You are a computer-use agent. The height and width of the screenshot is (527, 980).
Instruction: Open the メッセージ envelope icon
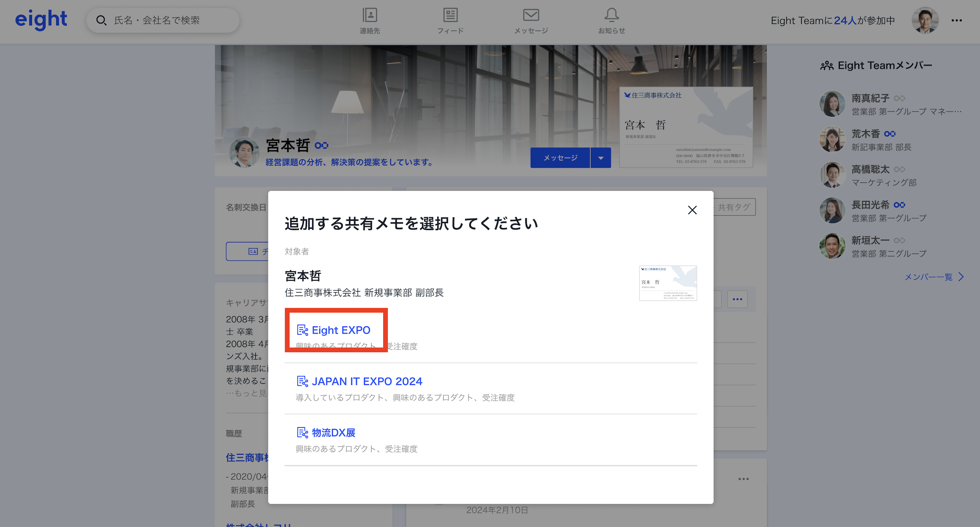tap(531, 15)
